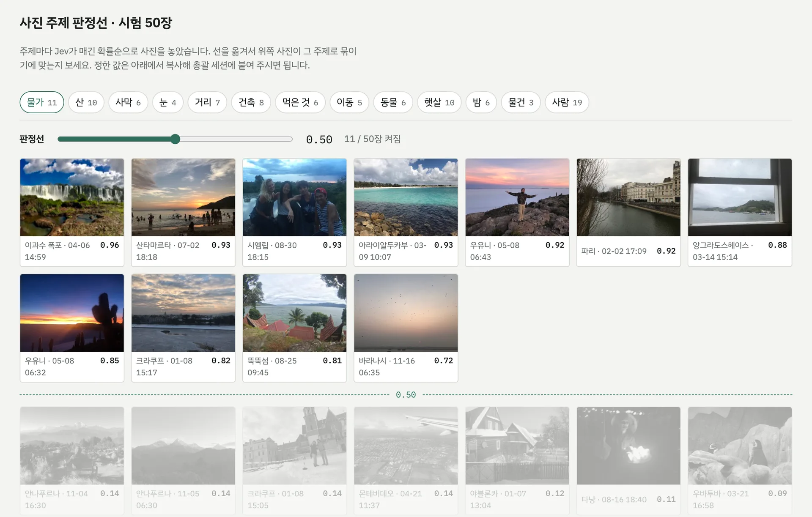The image size is (812, 517).
Task: Choose the 밤 6 topic chip
Action: click(481, 102)
